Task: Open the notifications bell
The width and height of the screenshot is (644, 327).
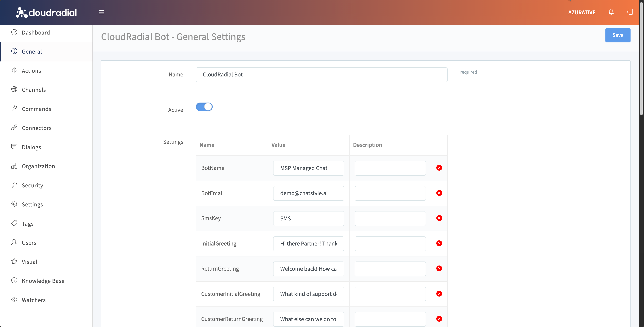Action: [x=611, y=12]
